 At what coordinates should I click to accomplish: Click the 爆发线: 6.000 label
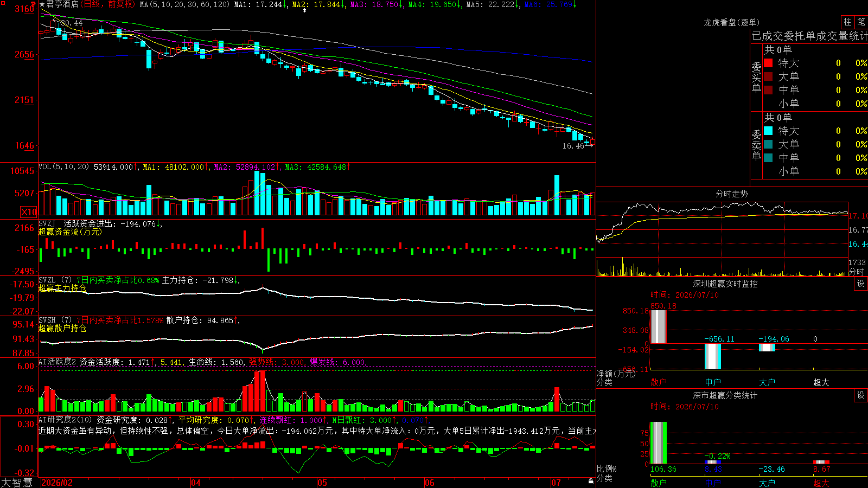pos(338,362)
